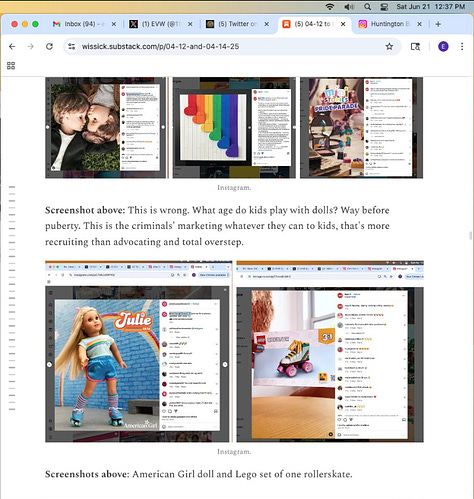This screenshot has width=474, height=499.
Task: Open the Lego rollerskate screenshot
Action: pyautogui.click(x=330, y=351)
